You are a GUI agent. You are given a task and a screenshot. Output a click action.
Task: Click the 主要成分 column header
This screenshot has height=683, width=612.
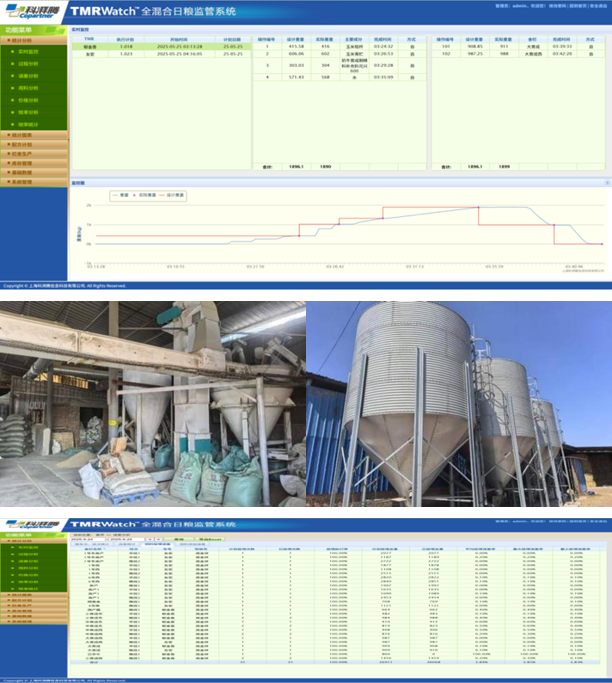pyautogui.click(x=354, y=40)
